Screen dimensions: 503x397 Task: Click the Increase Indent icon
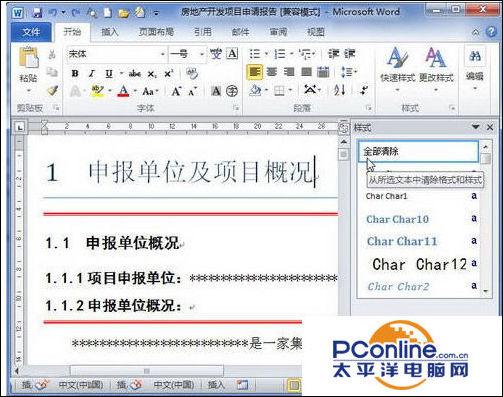(x=350, y=54)
